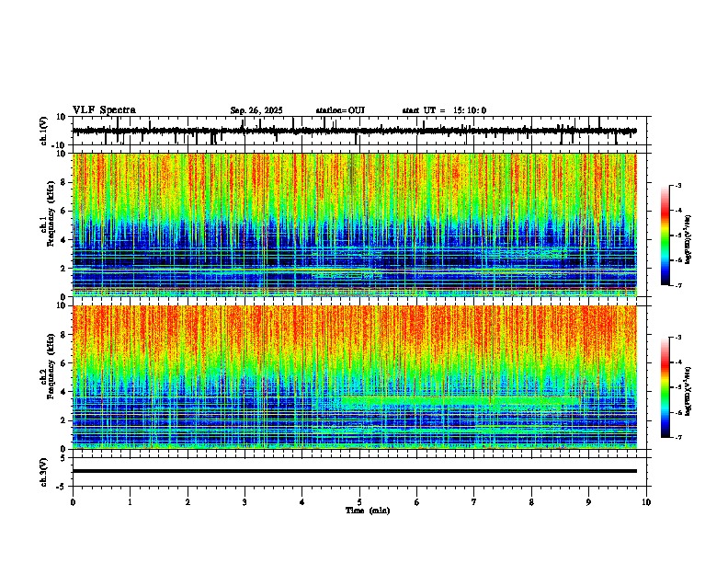Select the 'start UT = 15:10:0' label
Viewport: 728px width, 563px height.
(x=444, y=110)
